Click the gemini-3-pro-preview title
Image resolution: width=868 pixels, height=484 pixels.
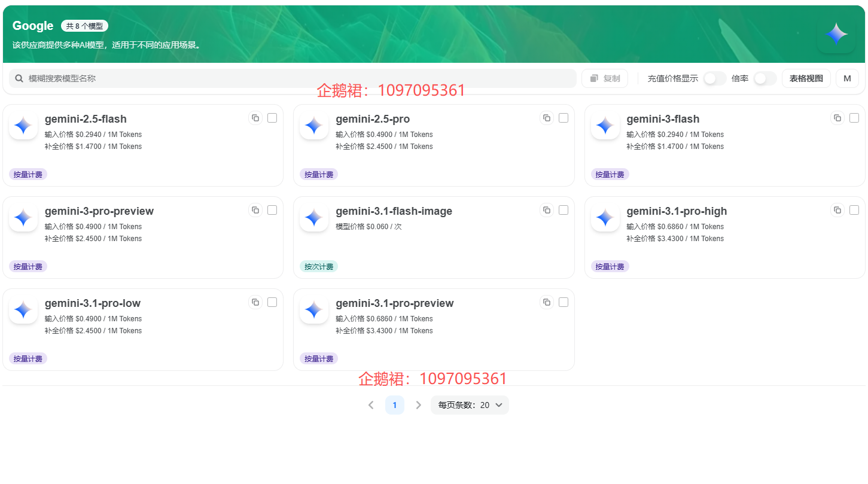coord(99,211)
